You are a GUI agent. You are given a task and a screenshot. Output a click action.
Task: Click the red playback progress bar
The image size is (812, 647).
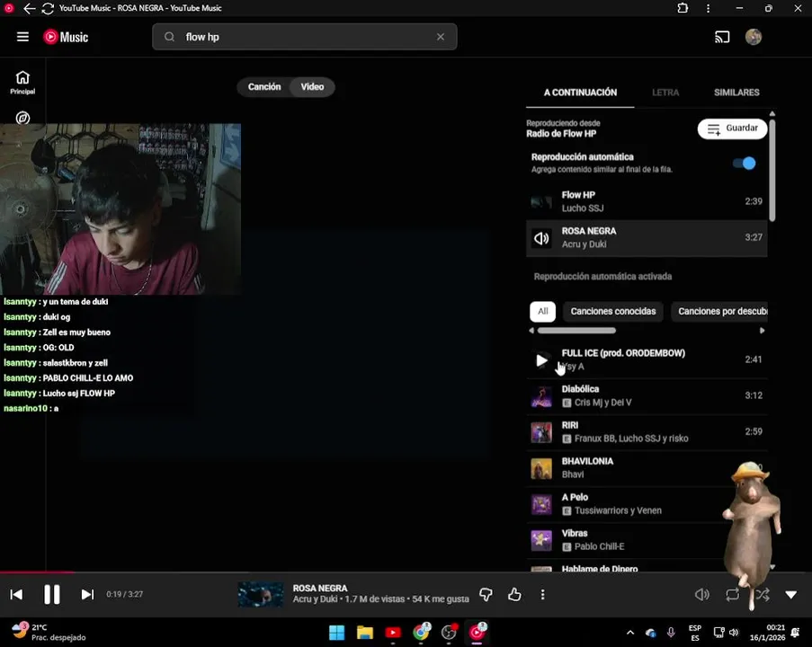(x=37, y=572)
